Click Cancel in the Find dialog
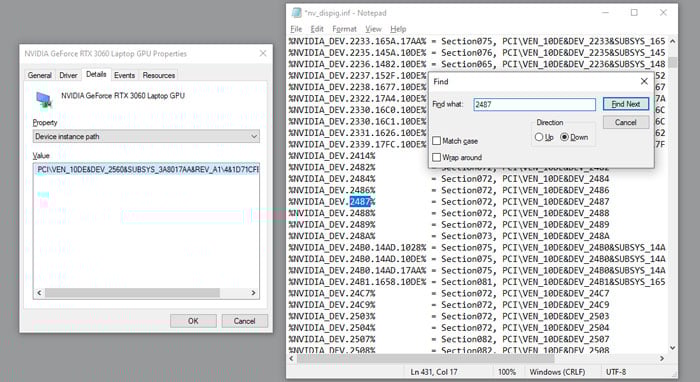The height and width of the screenshot is (382, 700). coord(626,122)
